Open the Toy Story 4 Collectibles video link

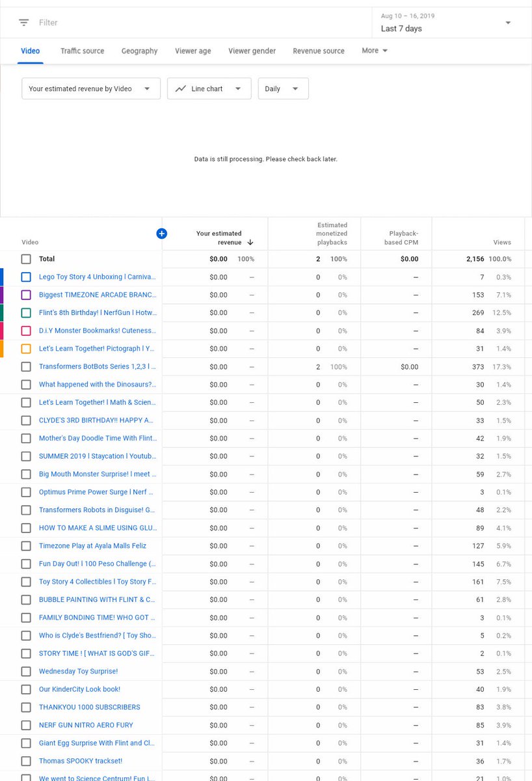pyautogui.click(x=98, y=582)
